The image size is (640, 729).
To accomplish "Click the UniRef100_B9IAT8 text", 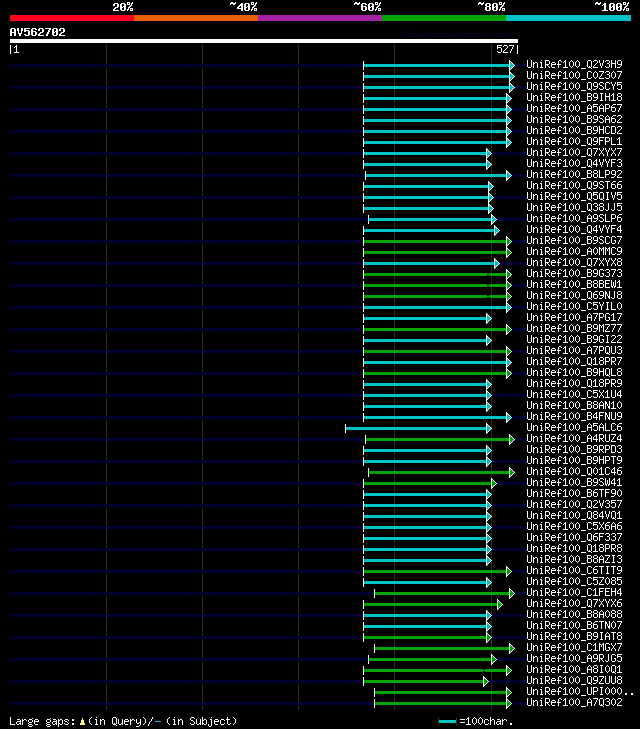I will (574, 636).
